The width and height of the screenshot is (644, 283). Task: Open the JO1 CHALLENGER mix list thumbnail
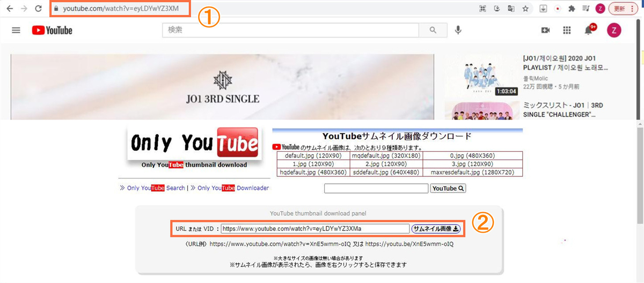point(482,110)
